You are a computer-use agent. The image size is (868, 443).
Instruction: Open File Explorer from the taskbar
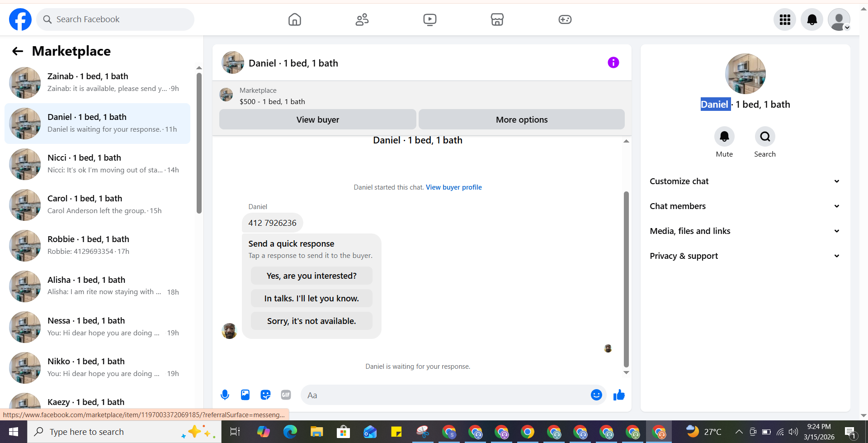(x=316, y=432)
